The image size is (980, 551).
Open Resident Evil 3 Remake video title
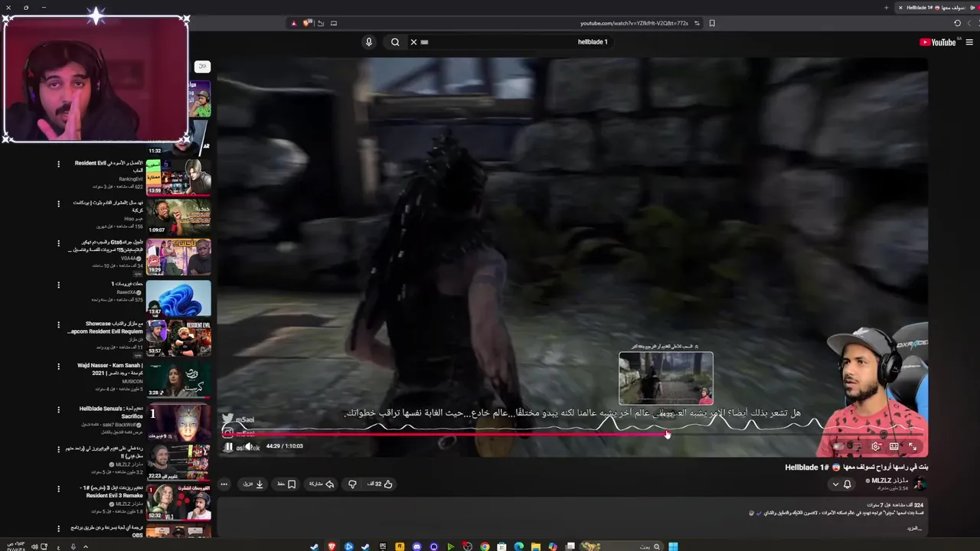[112, 491]
